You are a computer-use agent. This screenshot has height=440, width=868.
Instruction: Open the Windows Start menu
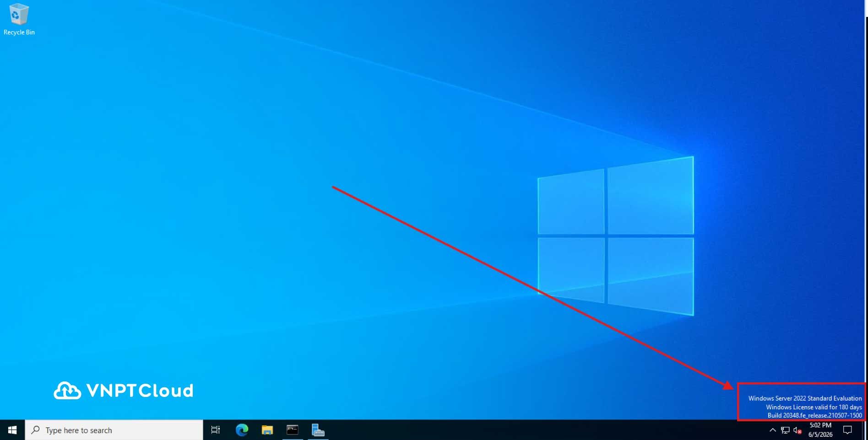click(x=12, y=430)
